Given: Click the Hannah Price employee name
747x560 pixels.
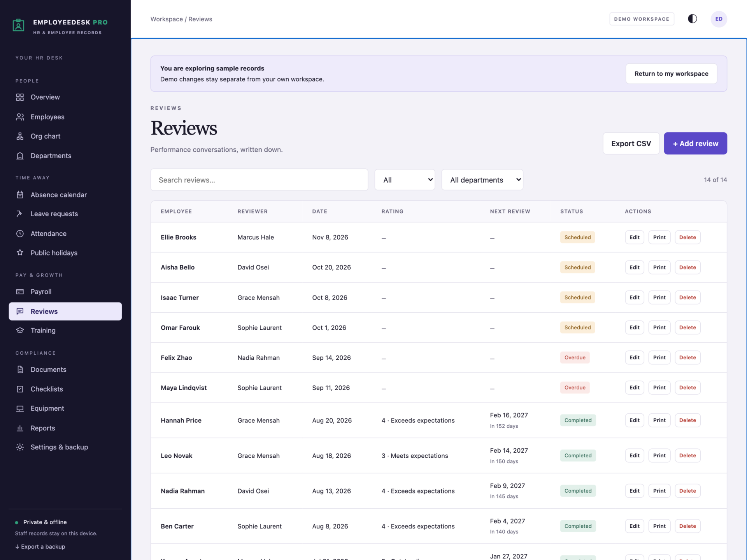Looking at the screenshot, I should point(181,420).
